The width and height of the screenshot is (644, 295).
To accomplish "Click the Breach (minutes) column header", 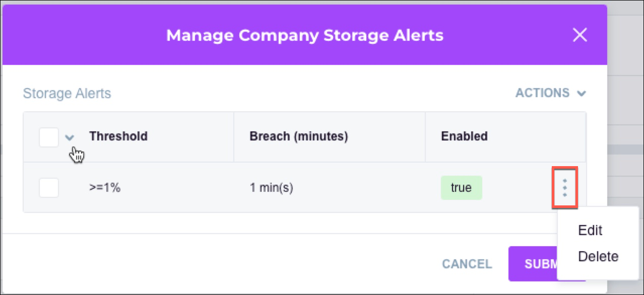I will (x=298, y=136).
